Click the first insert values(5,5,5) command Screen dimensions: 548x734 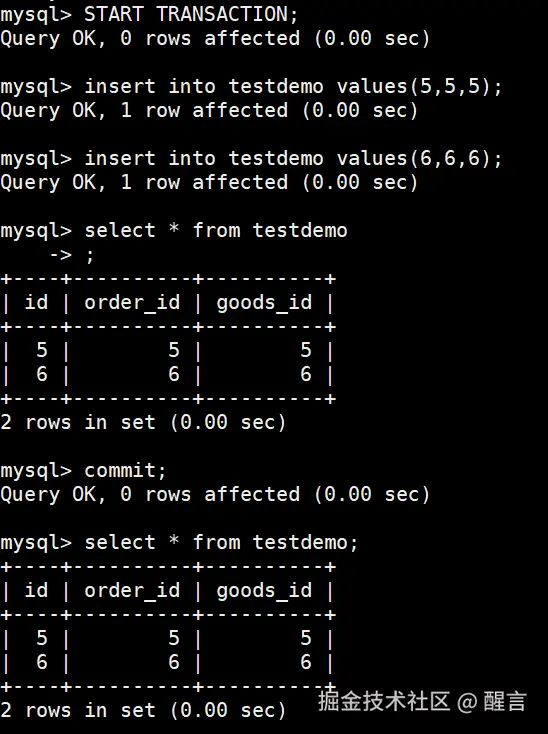click(x=293, y=87)
